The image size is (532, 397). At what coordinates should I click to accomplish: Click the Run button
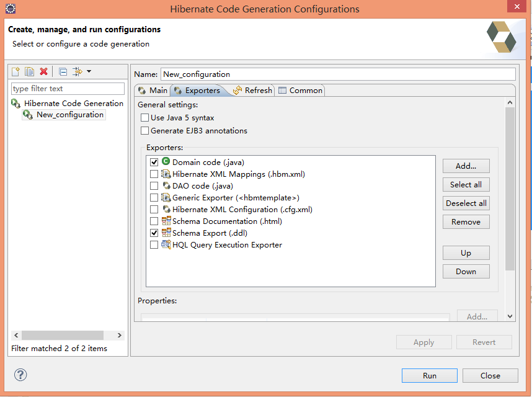coord(430,376)
